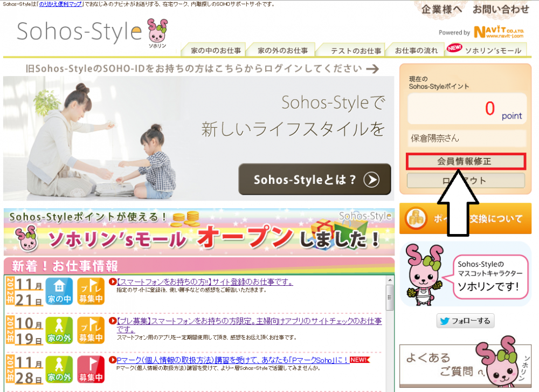Open the ソホリン'sモール tab
The height and width of the screenshot is (392, 539).
tap(486, 50)
